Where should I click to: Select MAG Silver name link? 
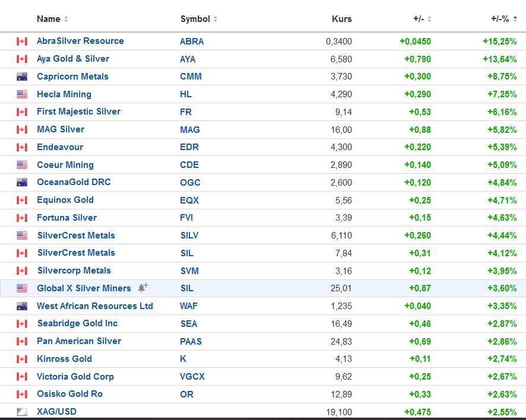click(61, 129)
